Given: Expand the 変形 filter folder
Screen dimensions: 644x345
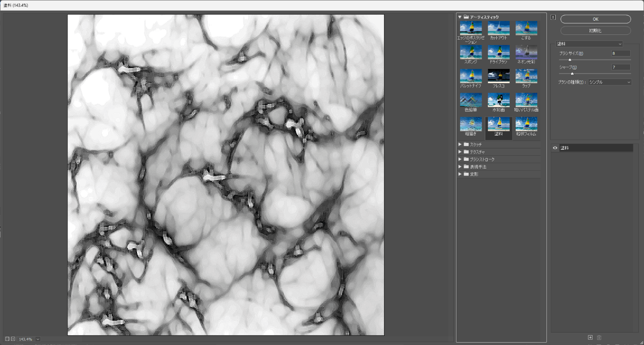Looking at the screenshot, I should point(460,174).
